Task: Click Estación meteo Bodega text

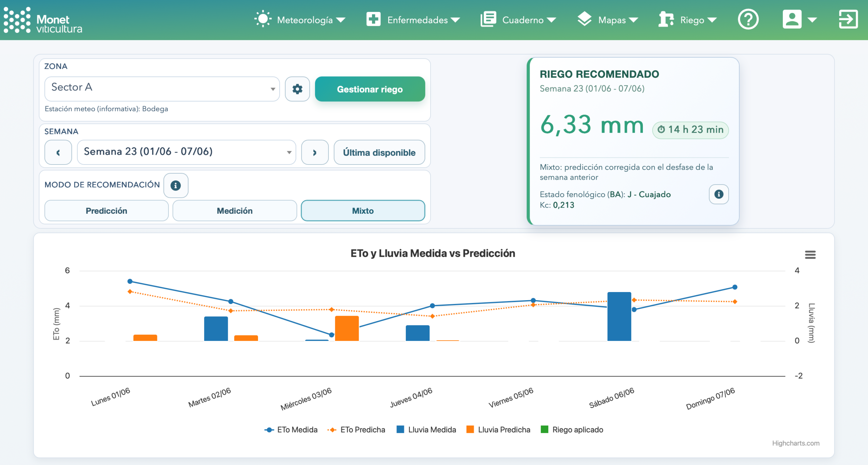Action: [x=106, y=109]
